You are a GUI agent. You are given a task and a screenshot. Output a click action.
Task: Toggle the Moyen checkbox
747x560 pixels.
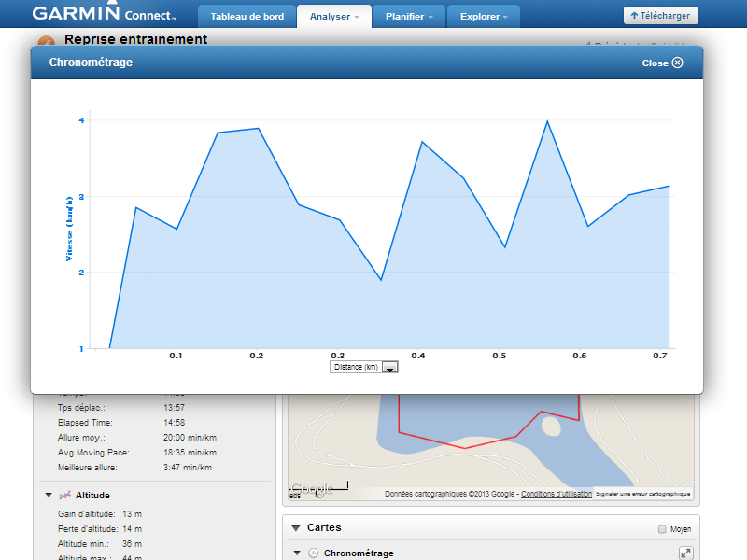(x=662, y=529)
